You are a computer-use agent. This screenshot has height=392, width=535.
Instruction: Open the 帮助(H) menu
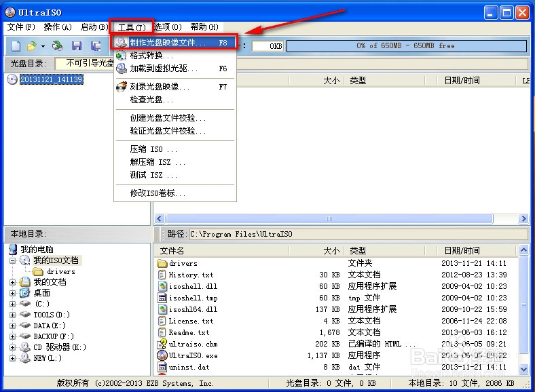204,27
